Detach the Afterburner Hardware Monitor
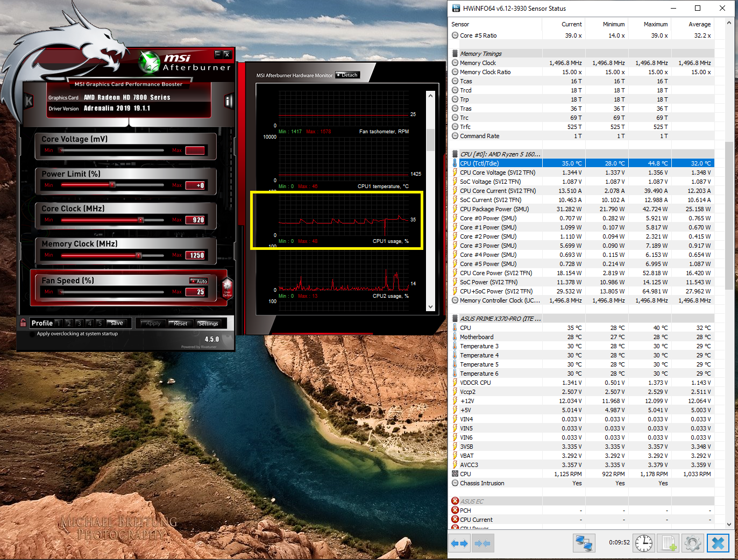 point(347,75)
